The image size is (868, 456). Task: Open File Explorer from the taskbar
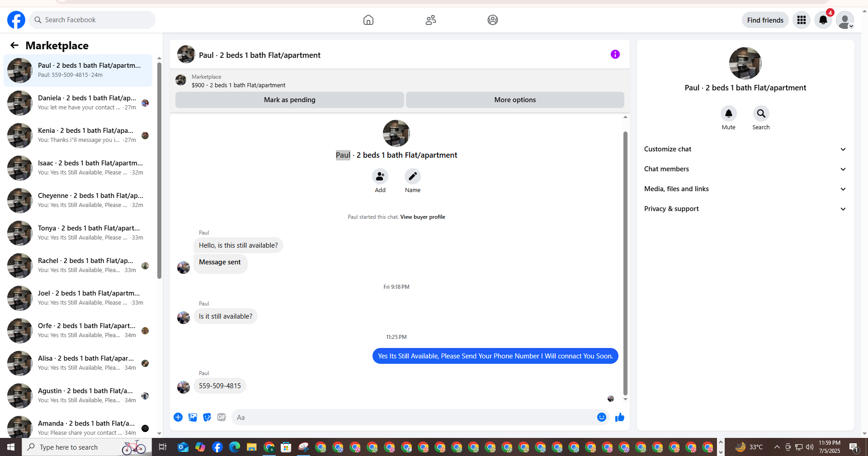click(x=252, y=447)
